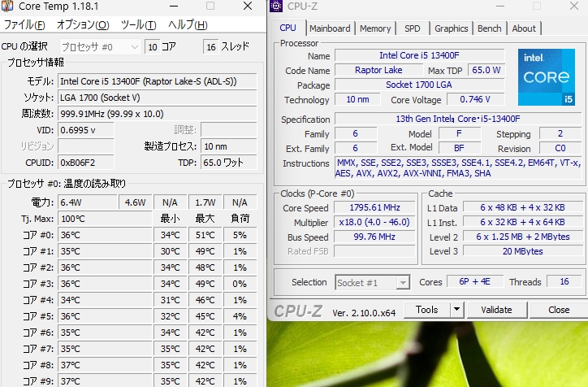
Task: Click the コア #5 load value 4%
Action: (240, 316)
